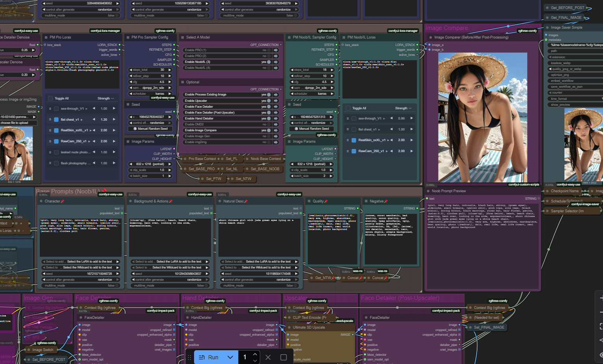The image size is (603, 364).
Task: Check flat chest_v1 in PM Noob/IL Loras
Action: 354,129
